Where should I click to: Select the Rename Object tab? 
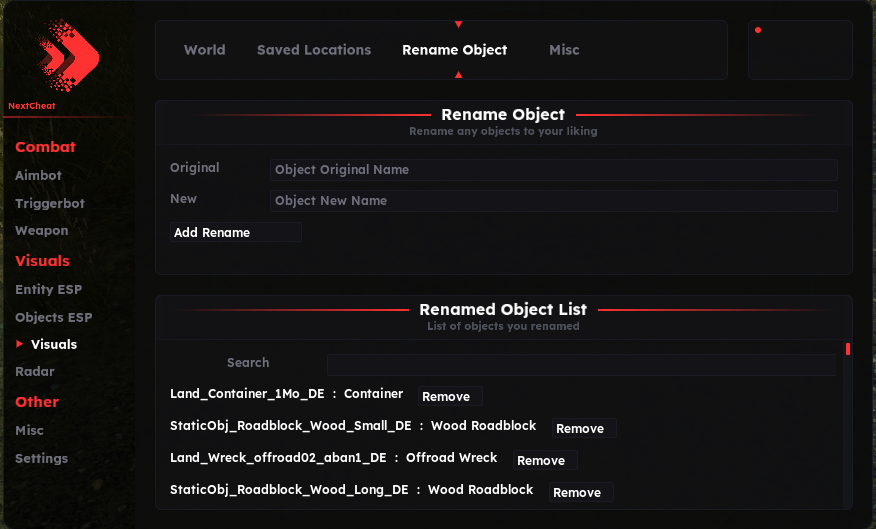tap(455, 50)
